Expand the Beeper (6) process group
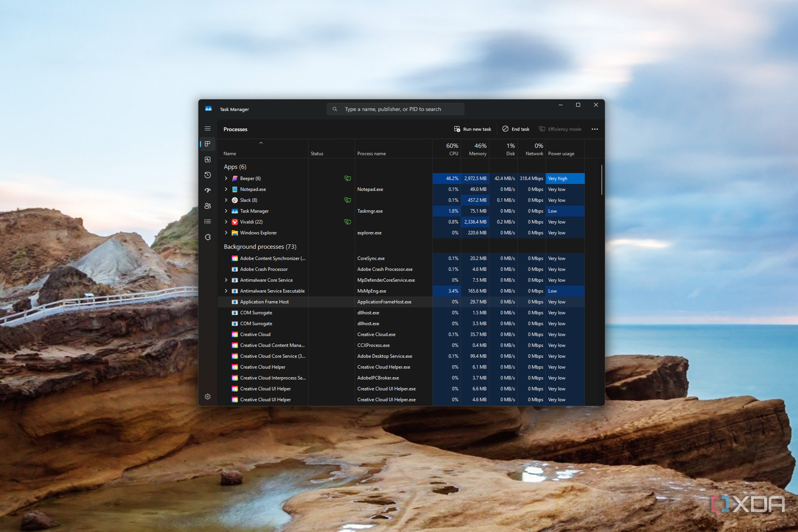The image size is (798, 532). click(226, 178)
